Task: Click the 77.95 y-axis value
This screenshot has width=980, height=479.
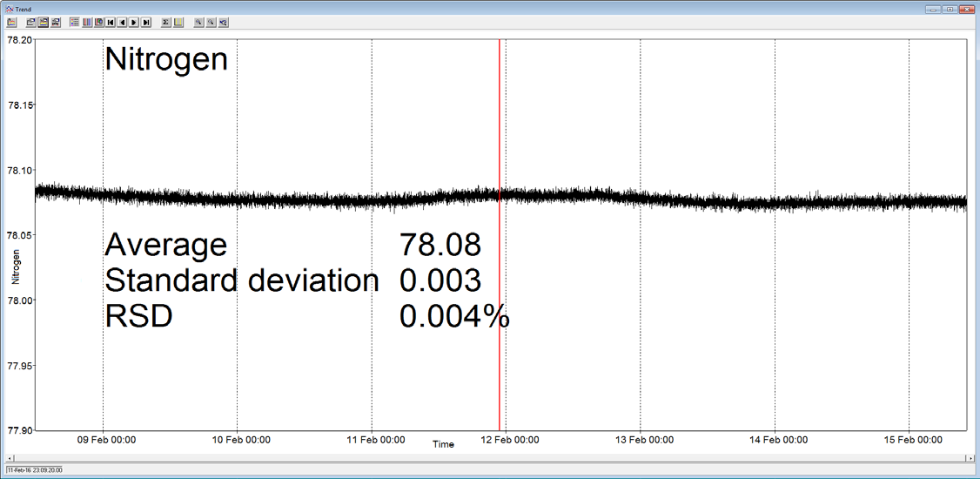Action: click(19, 365)
